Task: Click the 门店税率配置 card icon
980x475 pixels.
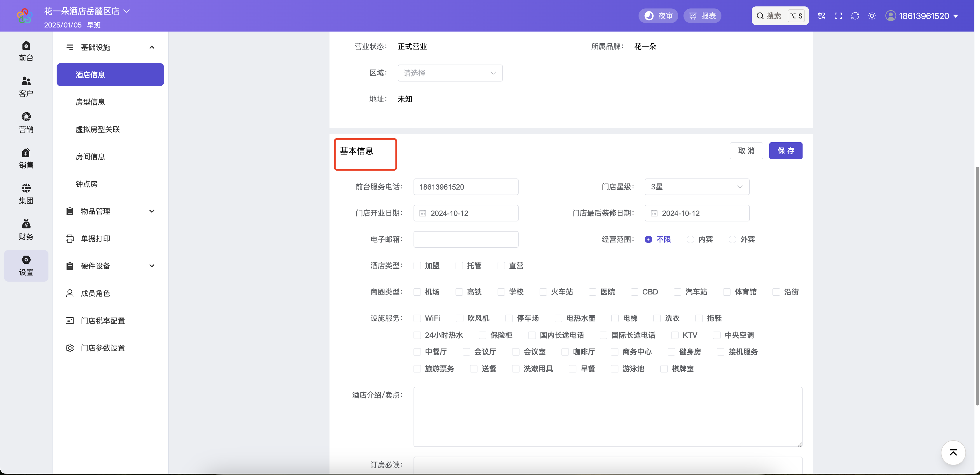Action: coord(70,321)
